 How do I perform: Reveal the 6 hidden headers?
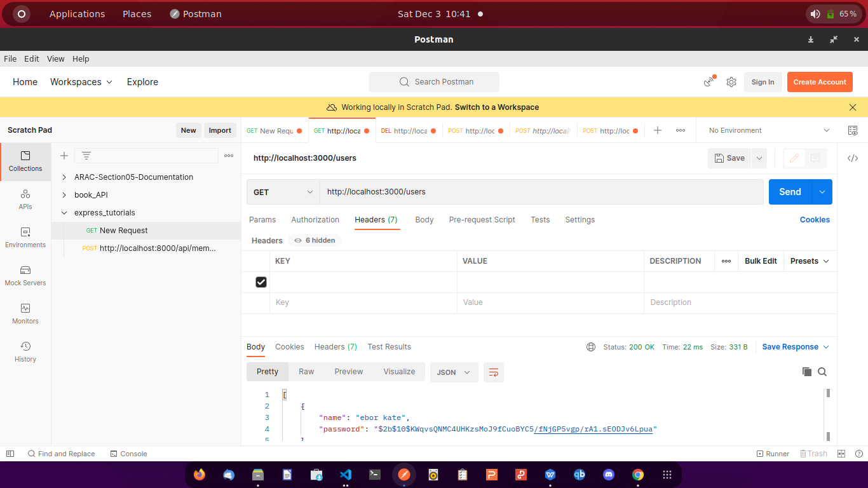pyautogui.click(x=315, y=240)
